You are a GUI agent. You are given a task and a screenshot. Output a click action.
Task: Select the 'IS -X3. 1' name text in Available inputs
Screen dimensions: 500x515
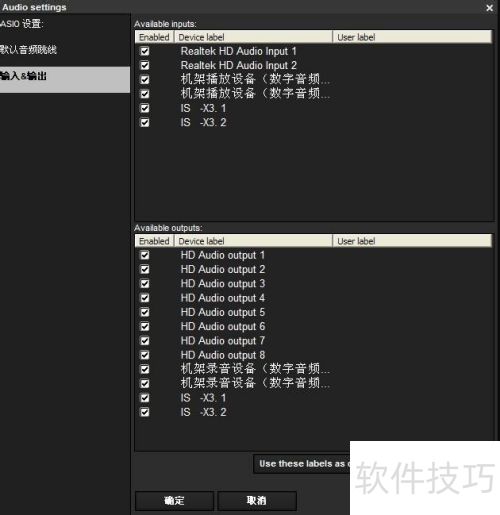coord(203,108)
